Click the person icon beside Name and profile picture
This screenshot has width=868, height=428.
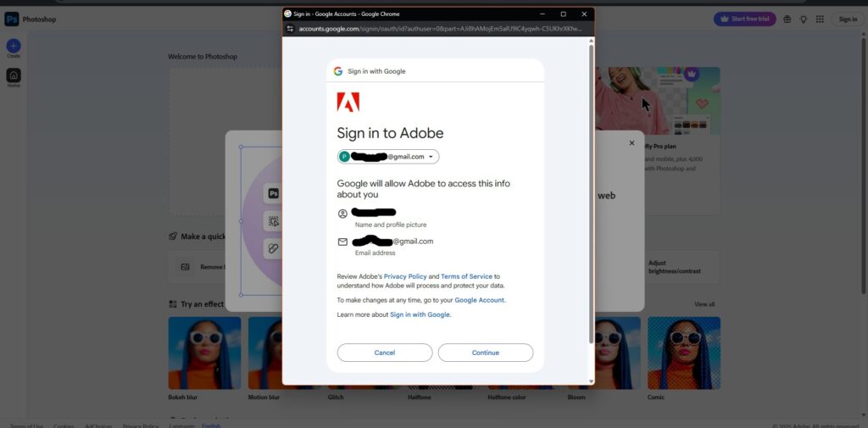pyautogui.click(x=342, y=214)
